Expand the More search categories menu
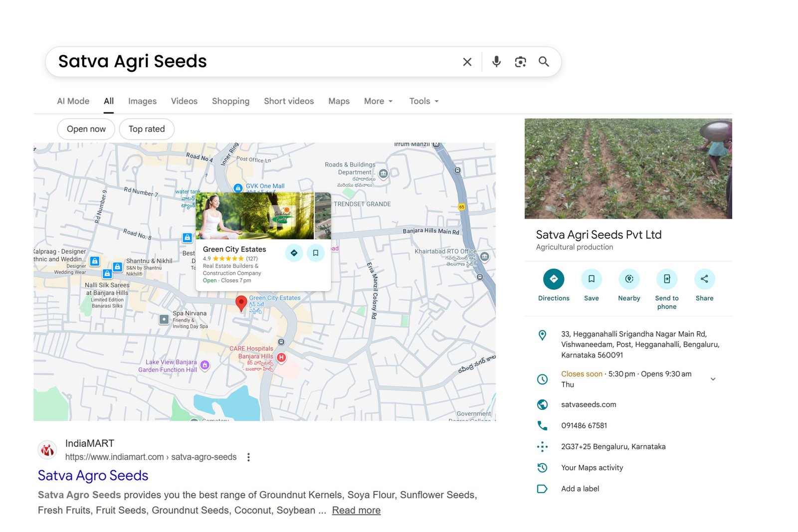 tap(378, 101)
